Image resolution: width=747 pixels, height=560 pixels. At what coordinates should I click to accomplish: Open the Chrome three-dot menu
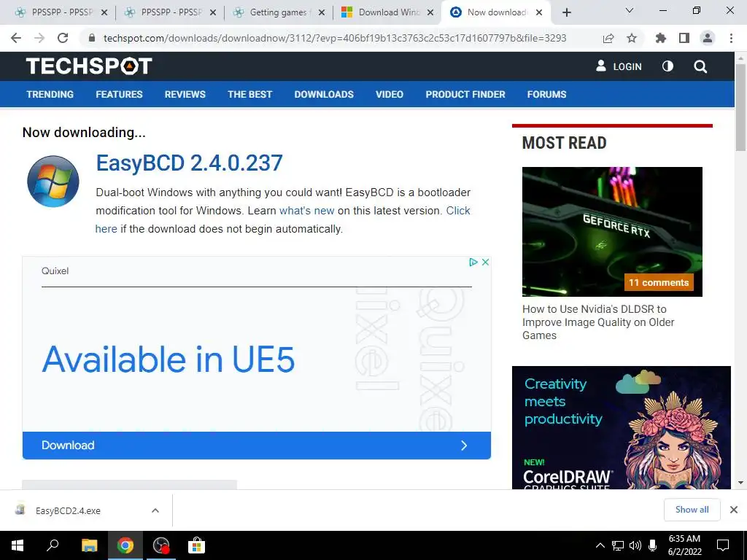point(731,38)
